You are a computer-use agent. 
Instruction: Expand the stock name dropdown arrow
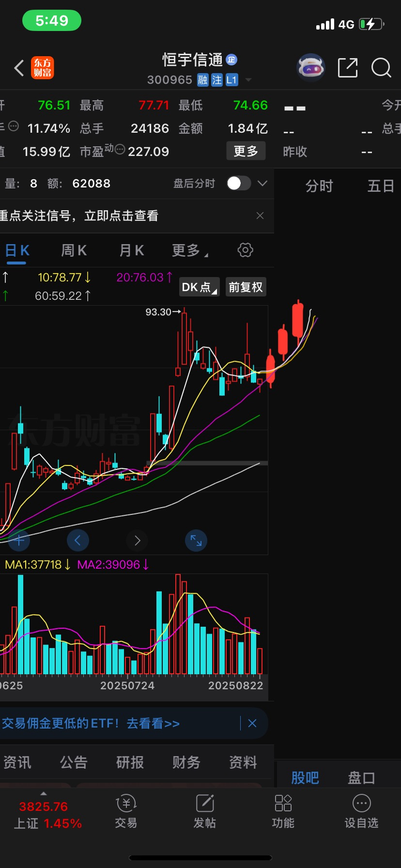point(248,80)
